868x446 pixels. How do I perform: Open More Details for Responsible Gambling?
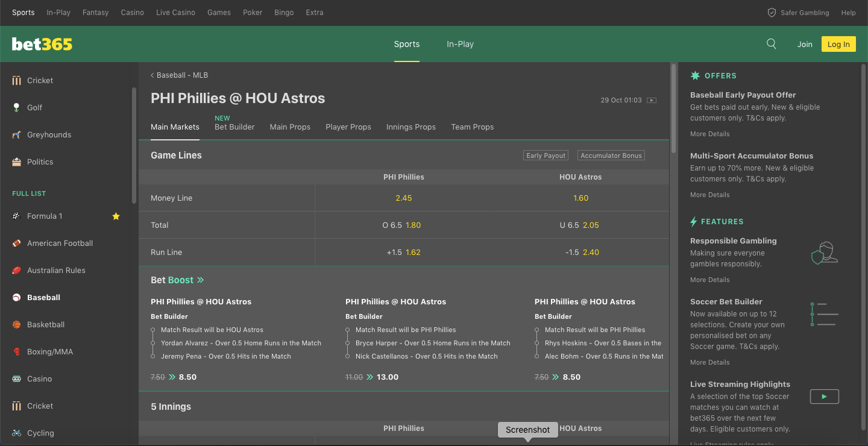709,280
